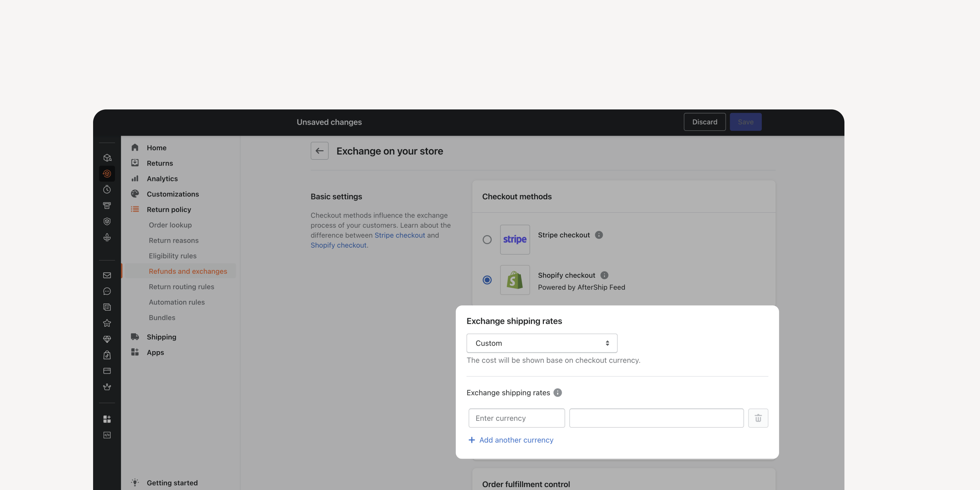Image resolution: width=980 pixels, height=490 pixels.
Task: Select the Stripe checkout radio button
Action: tap(487, 240)
